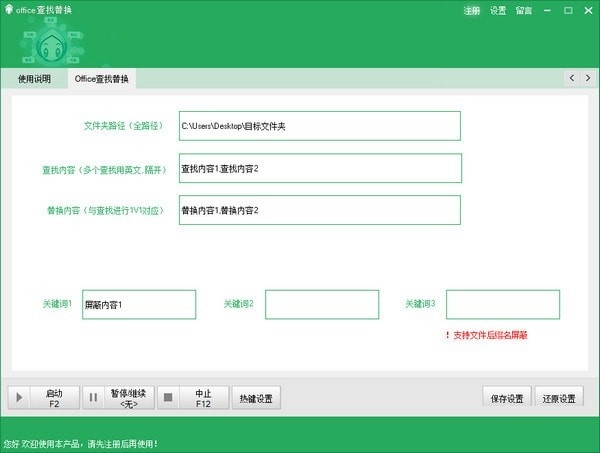Focus the 替换内容 replacement field
600x453 pixels.
click(x=320, y=210)
